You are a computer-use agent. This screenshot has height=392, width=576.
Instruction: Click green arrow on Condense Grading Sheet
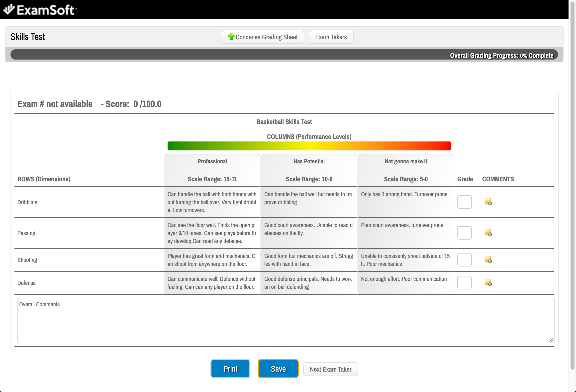pos(231,37)
